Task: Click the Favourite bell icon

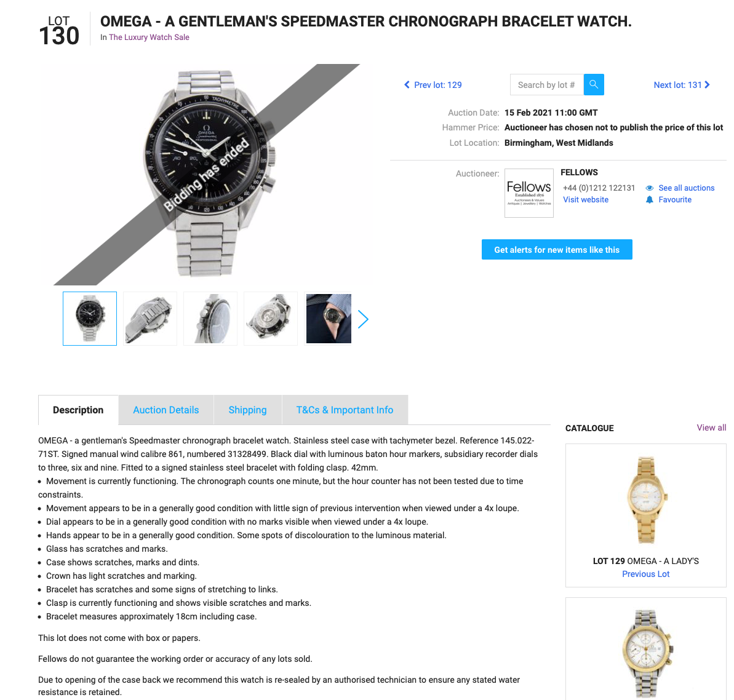Action: tap(649, 200)
